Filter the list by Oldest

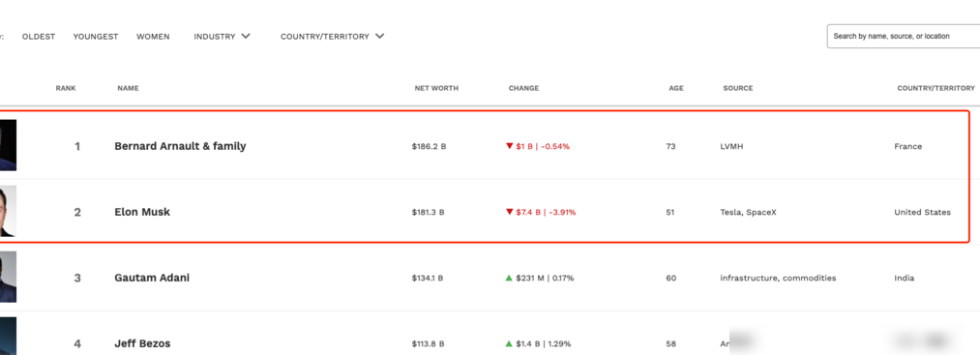(39, 36)
